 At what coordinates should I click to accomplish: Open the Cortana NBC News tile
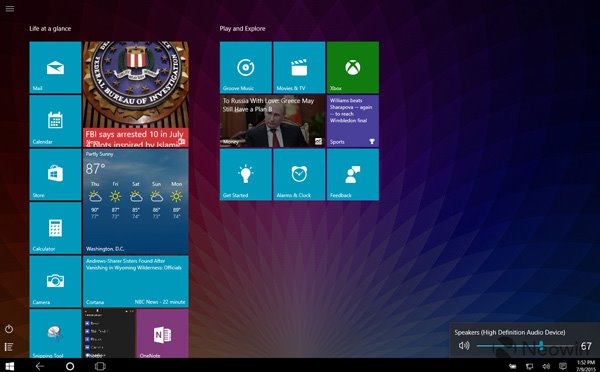[136, 282]
